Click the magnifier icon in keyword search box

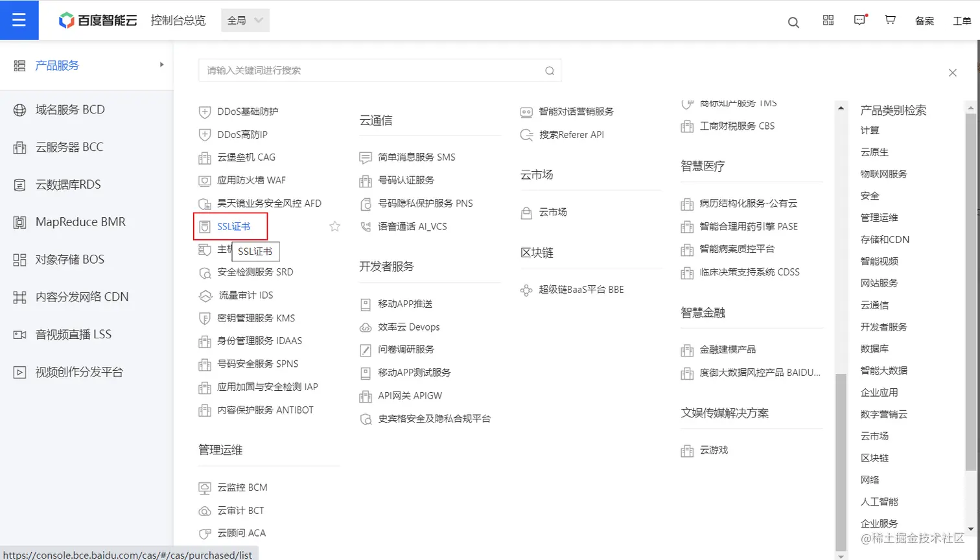(x=550, y=71)
